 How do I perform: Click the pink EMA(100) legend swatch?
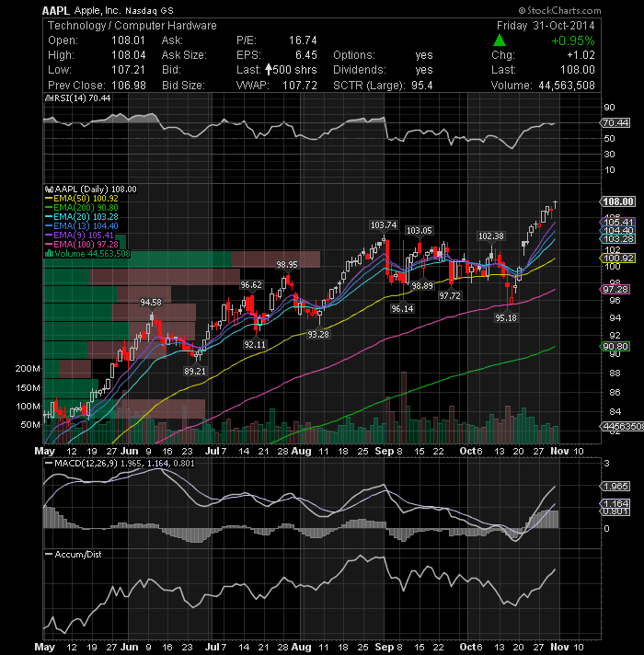pyautogui.click(x=49, y=245)
